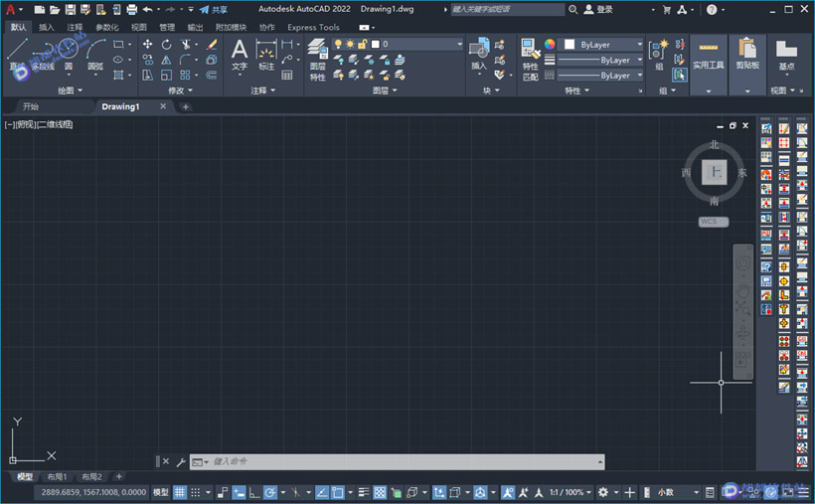Select the Stretch tool

click(x=148, y=76)
